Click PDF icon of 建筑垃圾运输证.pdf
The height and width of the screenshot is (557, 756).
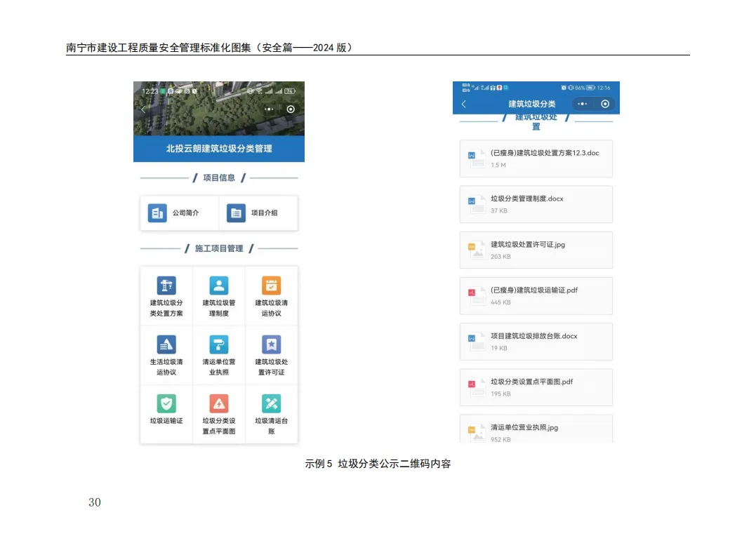[x=476, y=296]
